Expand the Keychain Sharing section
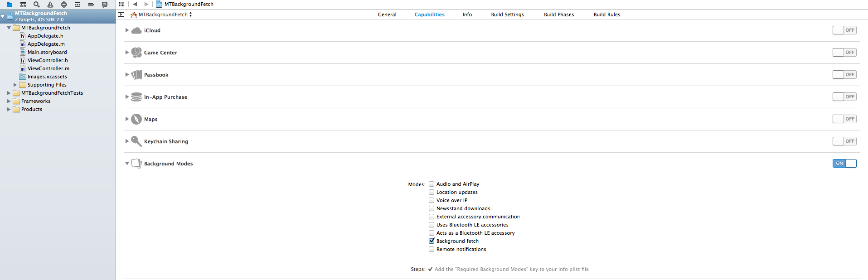Image resolution: width=868 pixels, height=280 pixels. coord(127,141)
